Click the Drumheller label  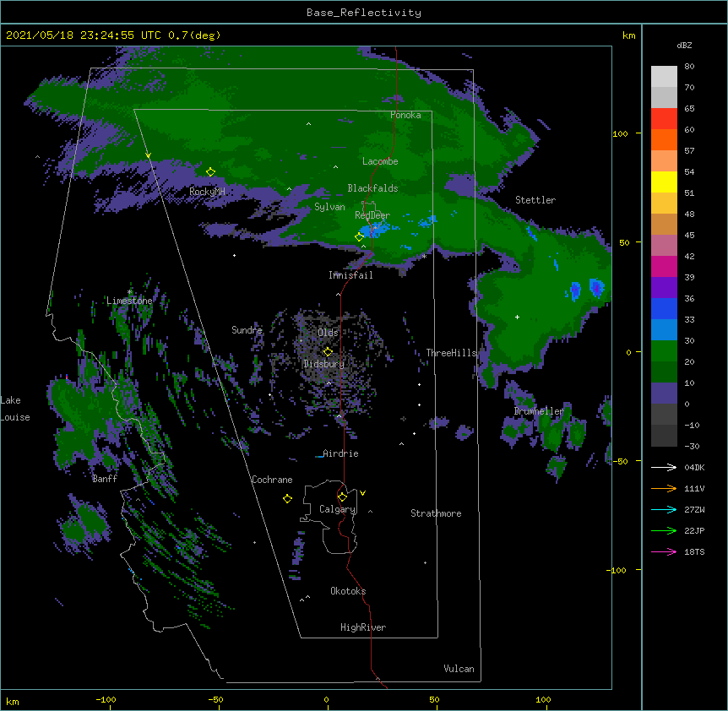point(539,411)
